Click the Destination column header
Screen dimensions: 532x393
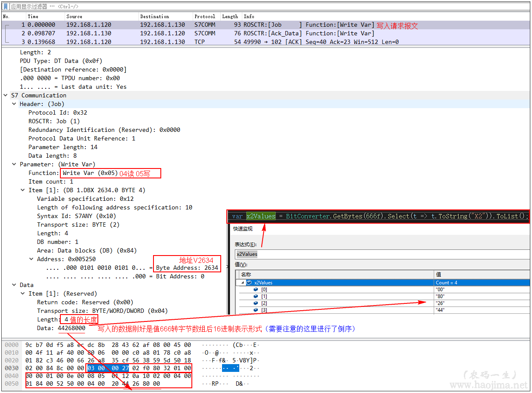point(154,16)
